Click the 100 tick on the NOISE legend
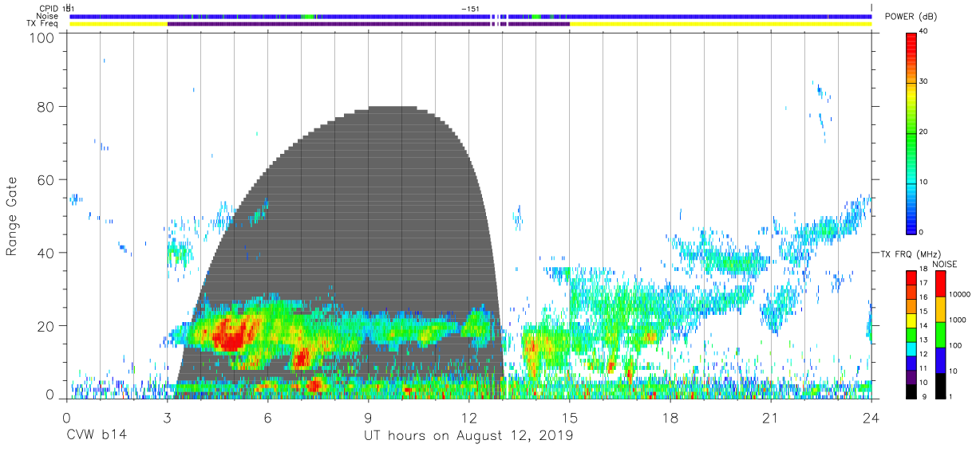 tap(956, 346)
